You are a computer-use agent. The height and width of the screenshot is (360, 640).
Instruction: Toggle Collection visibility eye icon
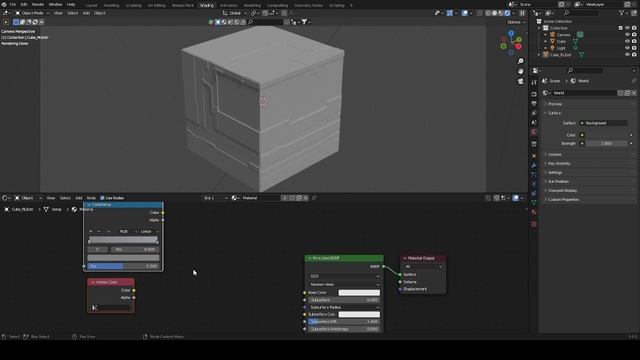(x=627, y=28)
